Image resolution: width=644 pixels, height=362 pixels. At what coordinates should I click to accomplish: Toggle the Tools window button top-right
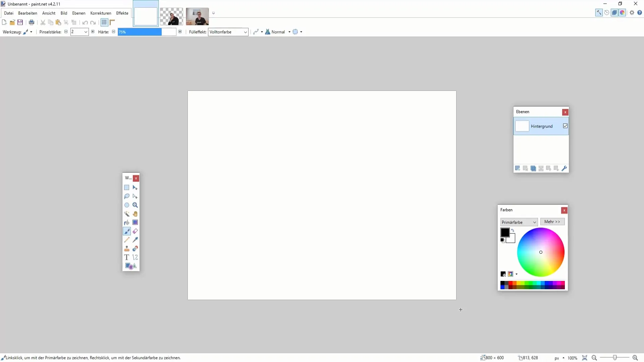[x=599, y=13]
